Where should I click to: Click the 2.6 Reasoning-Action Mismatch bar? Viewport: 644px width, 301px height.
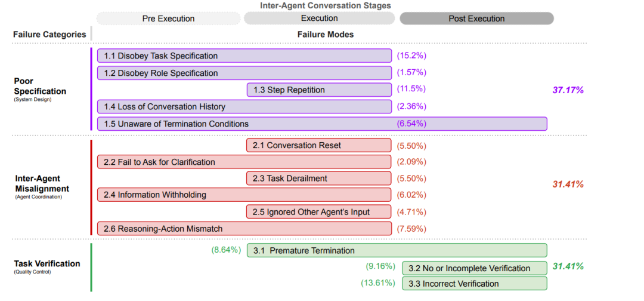coord(244,228)
